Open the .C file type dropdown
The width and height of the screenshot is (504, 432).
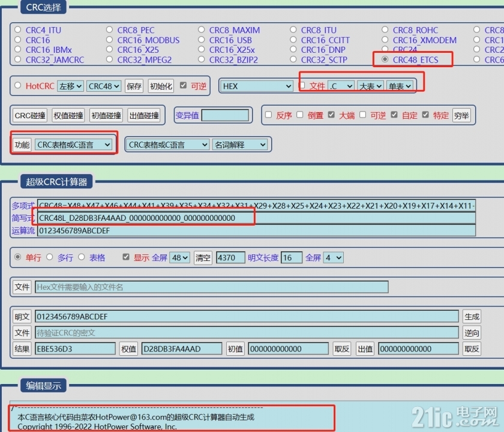click(x=341, y=86)
